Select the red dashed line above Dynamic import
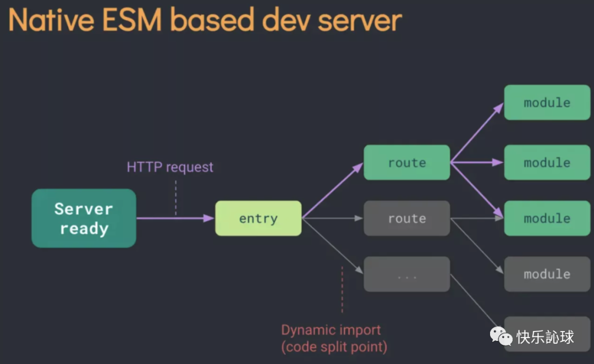The width and height of the screenshot is (594, 364). tap(342, 290)
